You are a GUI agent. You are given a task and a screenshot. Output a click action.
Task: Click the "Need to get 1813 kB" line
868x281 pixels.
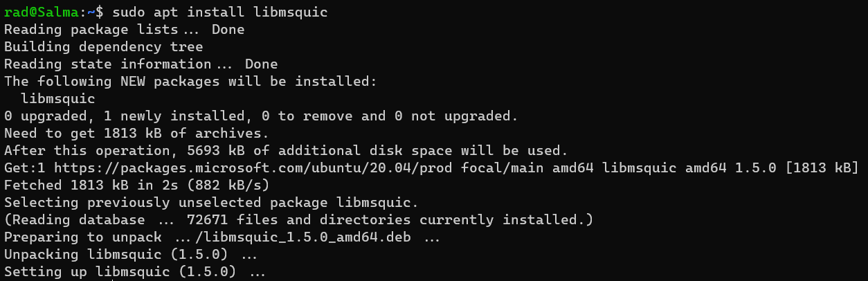(136, 133)
